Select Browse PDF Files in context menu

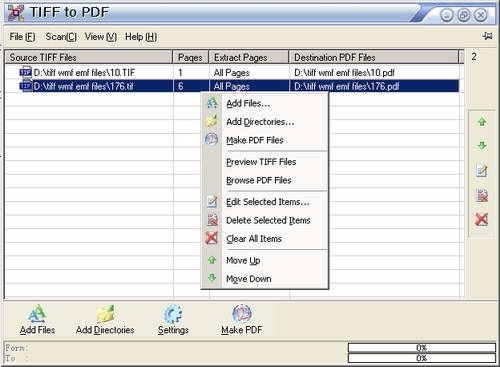[265, 180]
